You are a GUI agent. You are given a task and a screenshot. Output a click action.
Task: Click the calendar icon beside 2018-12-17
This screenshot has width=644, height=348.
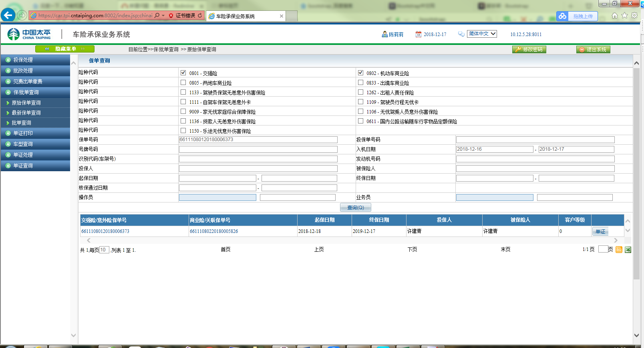pyautogui.click(x=418, y=34)
